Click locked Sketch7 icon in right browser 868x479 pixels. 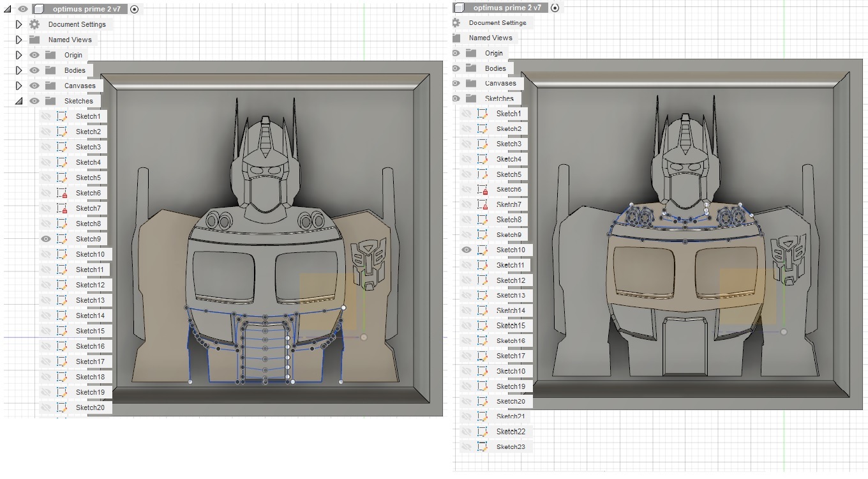tap(483, 205)
